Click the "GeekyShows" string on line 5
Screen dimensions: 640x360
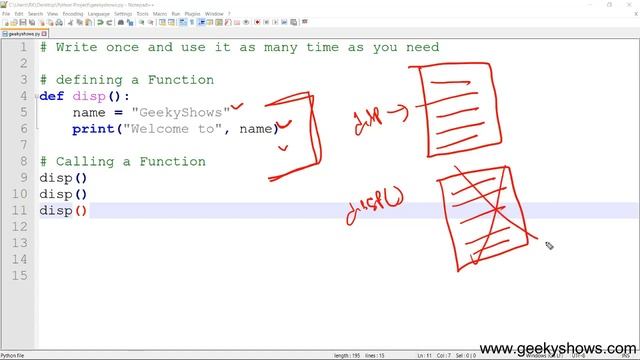(x=181, y=112)
